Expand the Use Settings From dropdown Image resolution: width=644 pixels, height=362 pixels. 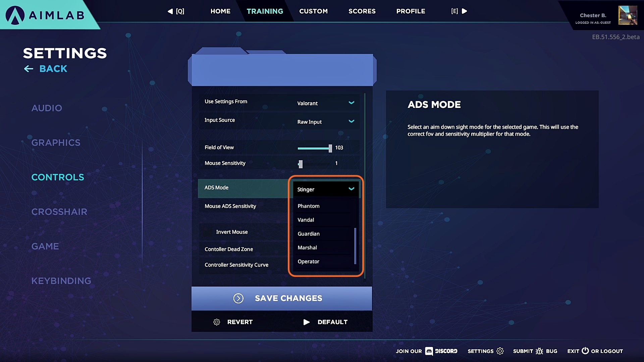click(325, 103)
